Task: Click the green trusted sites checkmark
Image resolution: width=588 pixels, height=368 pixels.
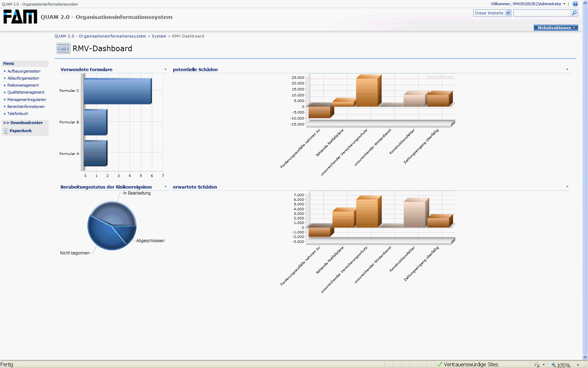Action: 440,364
